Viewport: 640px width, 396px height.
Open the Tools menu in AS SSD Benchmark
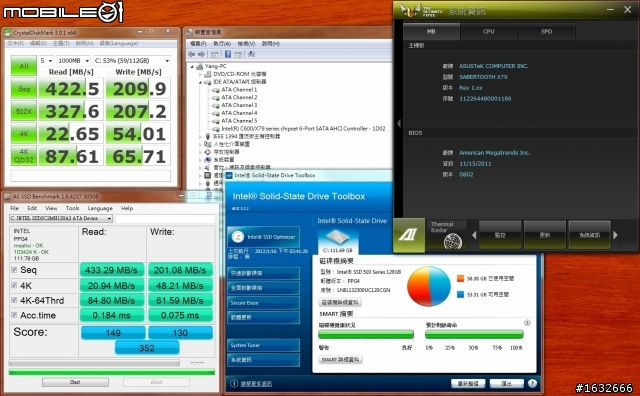(72, 208)
